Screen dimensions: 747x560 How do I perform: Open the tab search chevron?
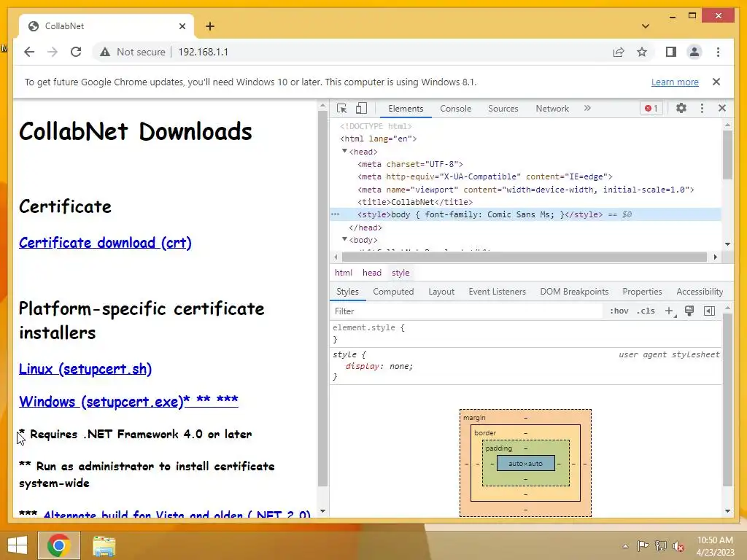pos(645,26)
